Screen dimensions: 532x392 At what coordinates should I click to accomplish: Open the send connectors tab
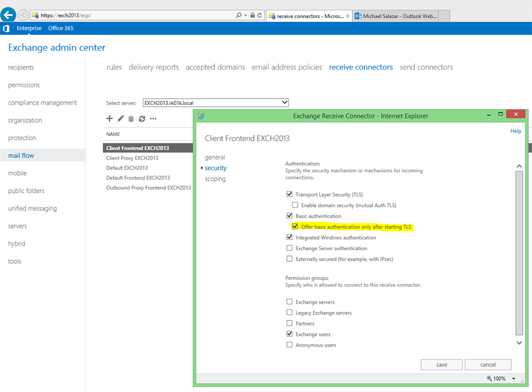(426, 67)
